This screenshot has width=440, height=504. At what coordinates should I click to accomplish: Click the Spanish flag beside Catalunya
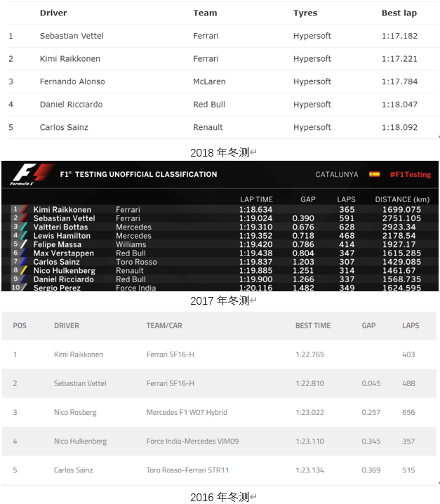(374, 174)
